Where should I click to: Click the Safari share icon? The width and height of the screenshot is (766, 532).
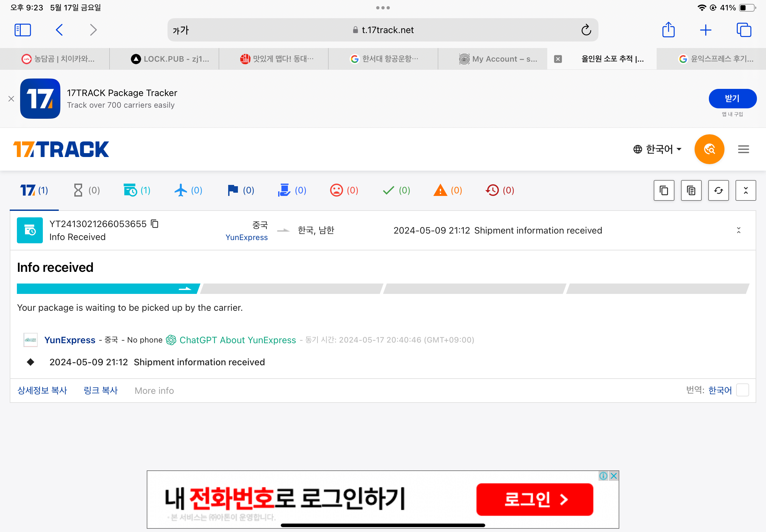(x=668, y=30)
